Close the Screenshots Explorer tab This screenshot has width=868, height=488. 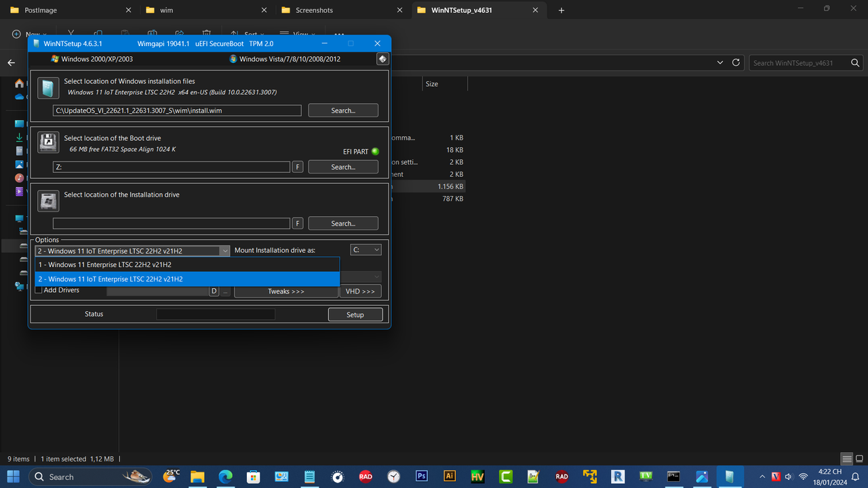click(399, 10)
